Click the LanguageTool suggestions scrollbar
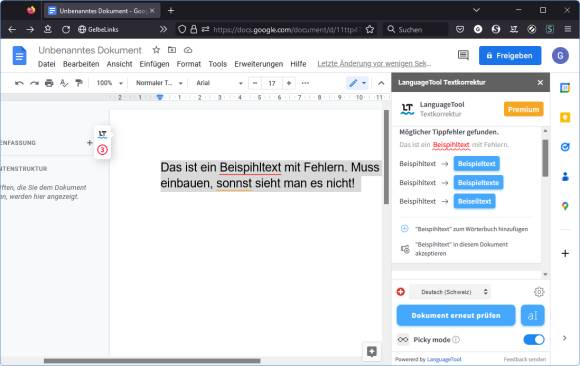 [x=545, y=158]
